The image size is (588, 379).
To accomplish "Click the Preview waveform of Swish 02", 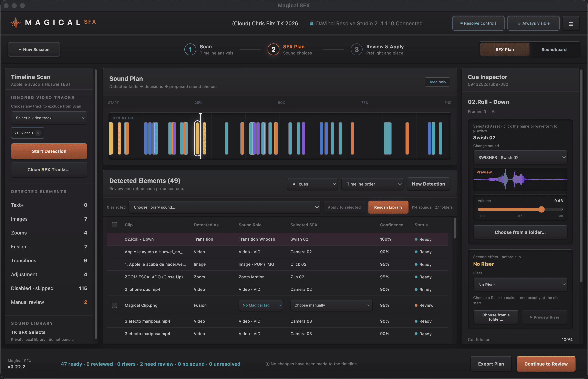I will 520,180.
